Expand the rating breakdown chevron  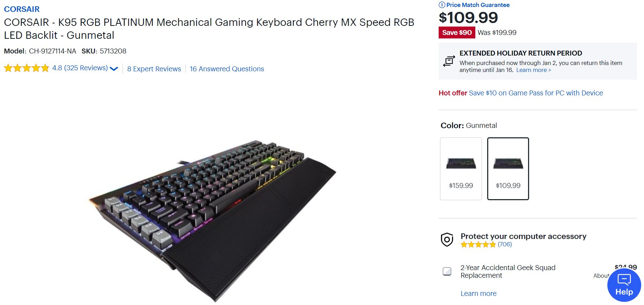click(x=114, y=69)
